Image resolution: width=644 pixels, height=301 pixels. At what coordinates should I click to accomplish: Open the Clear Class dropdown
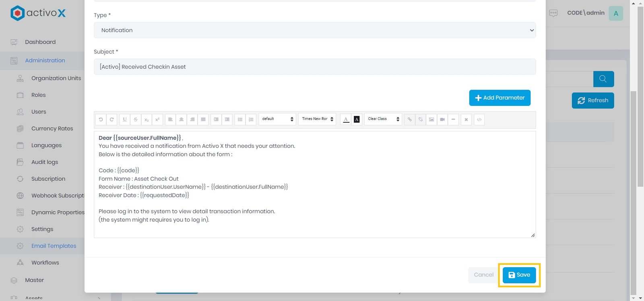point(383,119)
